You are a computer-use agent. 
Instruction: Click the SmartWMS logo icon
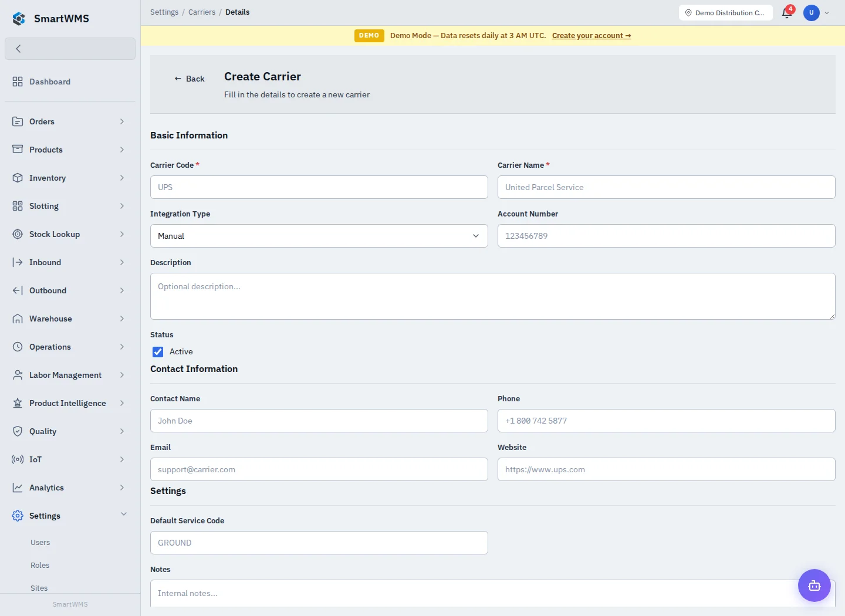(x=19, y=19)
